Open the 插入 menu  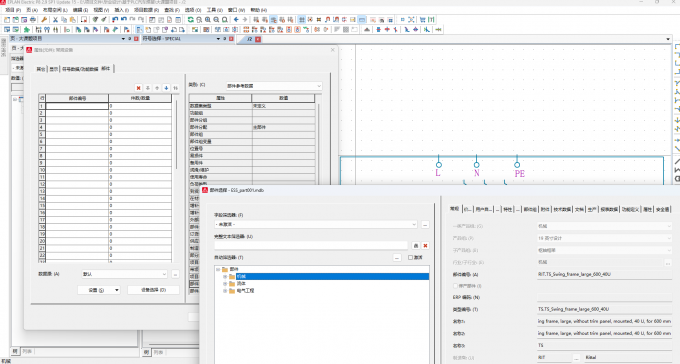121,10
